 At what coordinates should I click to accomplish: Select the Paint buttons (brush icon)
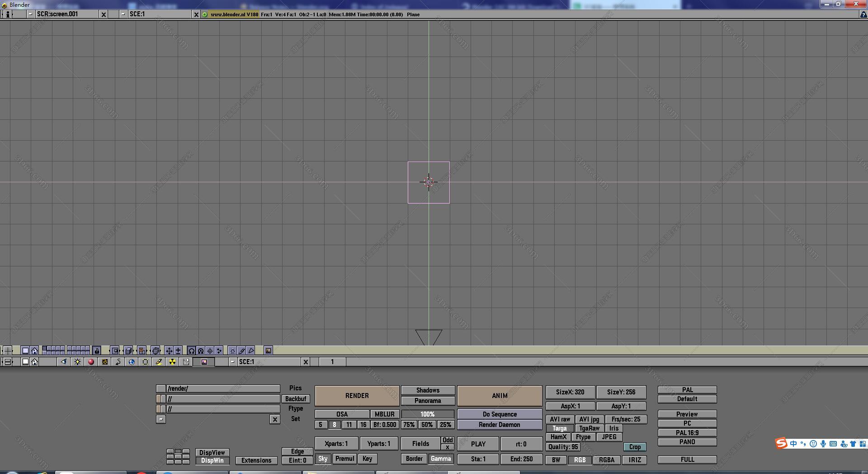(159, 362)
